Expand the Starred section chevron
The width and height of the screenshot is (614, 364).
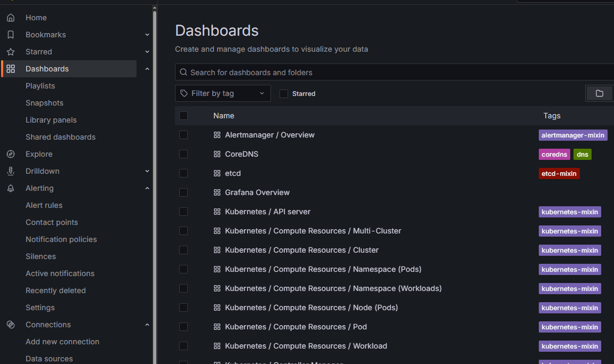pos(147,52)
